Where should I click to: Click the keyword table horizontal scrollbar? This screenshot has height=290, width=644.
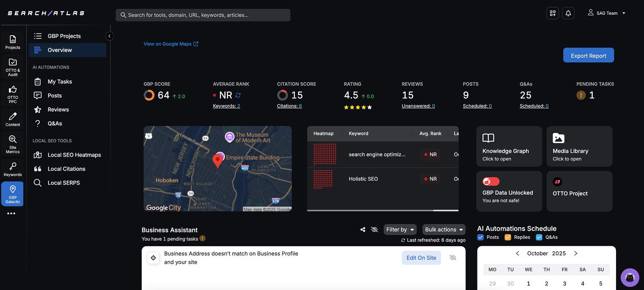(x=370, y=210)
